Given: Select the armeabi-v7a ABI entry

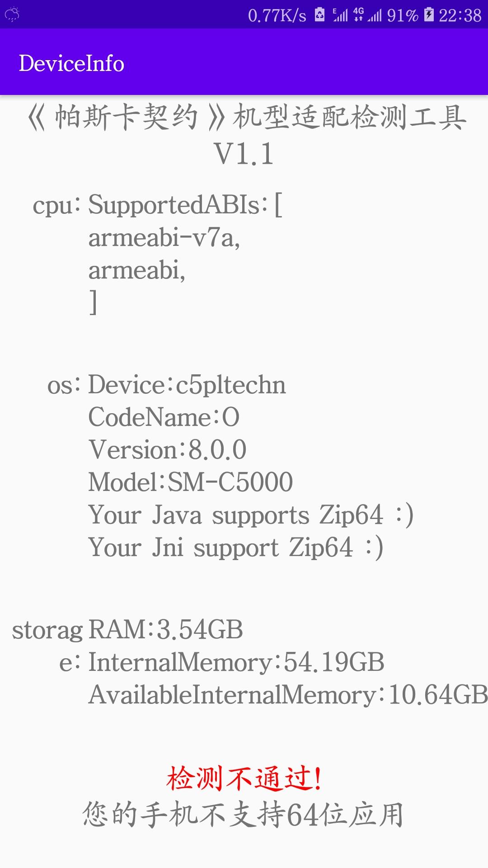Looking at the screenshot, I should pos(164,237).
